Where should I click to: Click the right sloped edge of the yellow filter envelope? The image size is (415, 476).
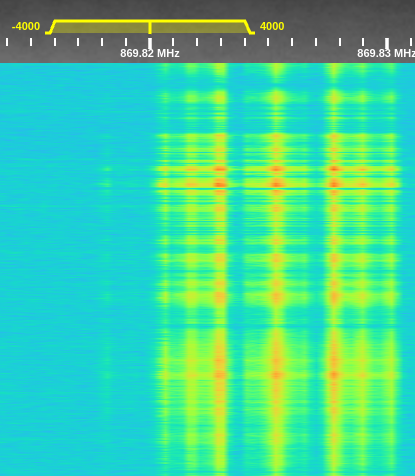tap(249, 27)
